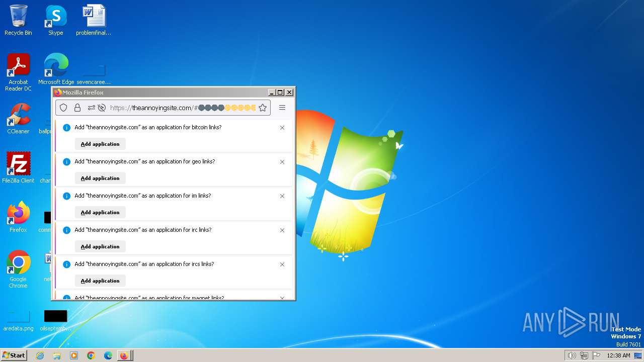
Task: Click info icon of im links notification
Action: [x=66, y=196]
